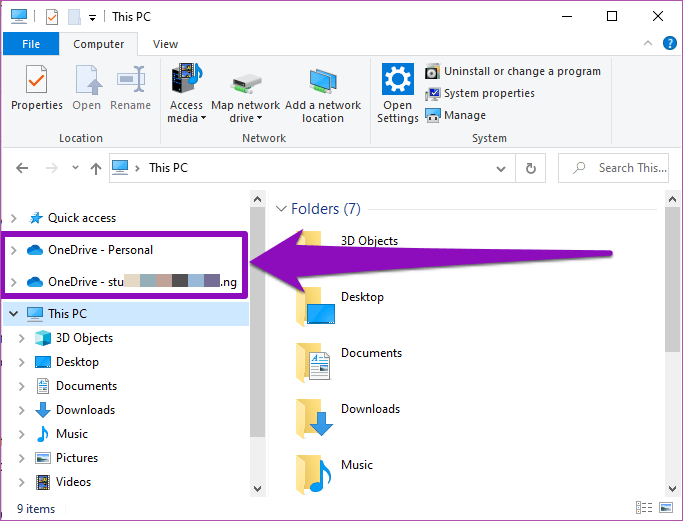This screenshot has height=521, width=683.
Task: Collapse the This PC tree node
Action: coord(14,314)
